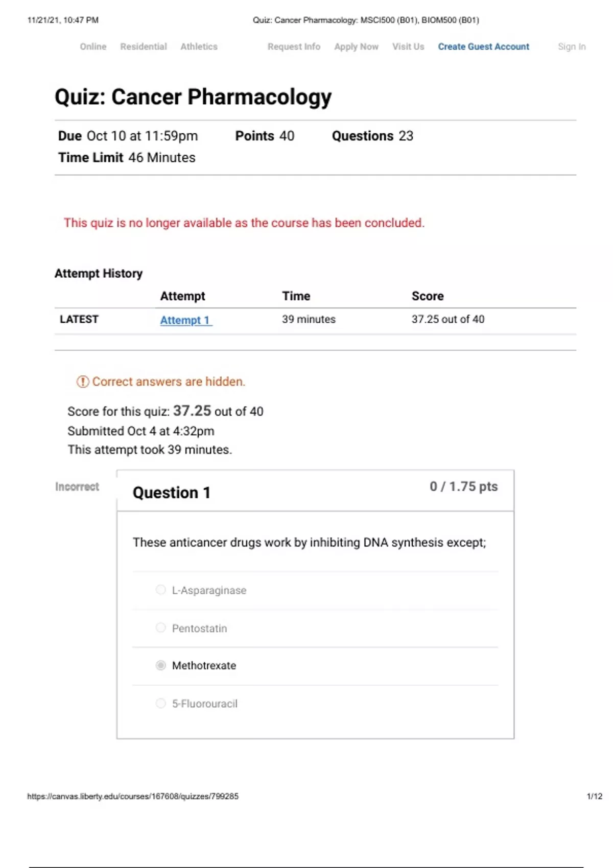Viewport: 613px width, 868px height.
Task: Click the Quiz: Cancer Pharmacology heading
Action: tap(193, 97)
